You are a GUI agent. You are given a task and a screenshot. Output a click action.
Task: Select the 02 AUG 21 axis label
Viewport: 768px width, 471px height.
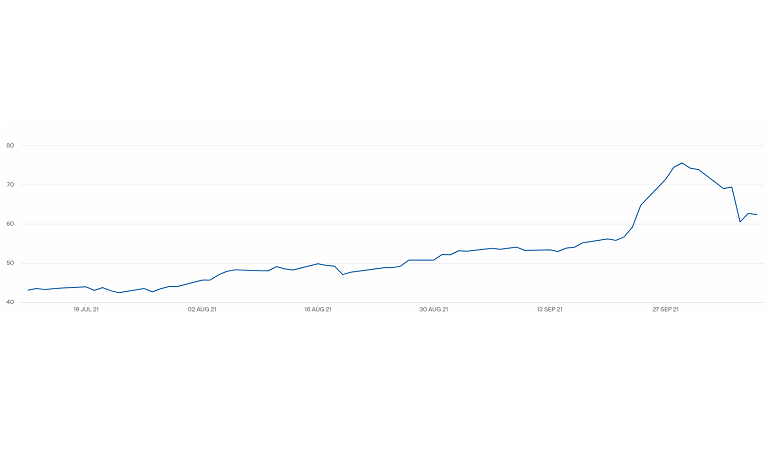pos(202,310)
